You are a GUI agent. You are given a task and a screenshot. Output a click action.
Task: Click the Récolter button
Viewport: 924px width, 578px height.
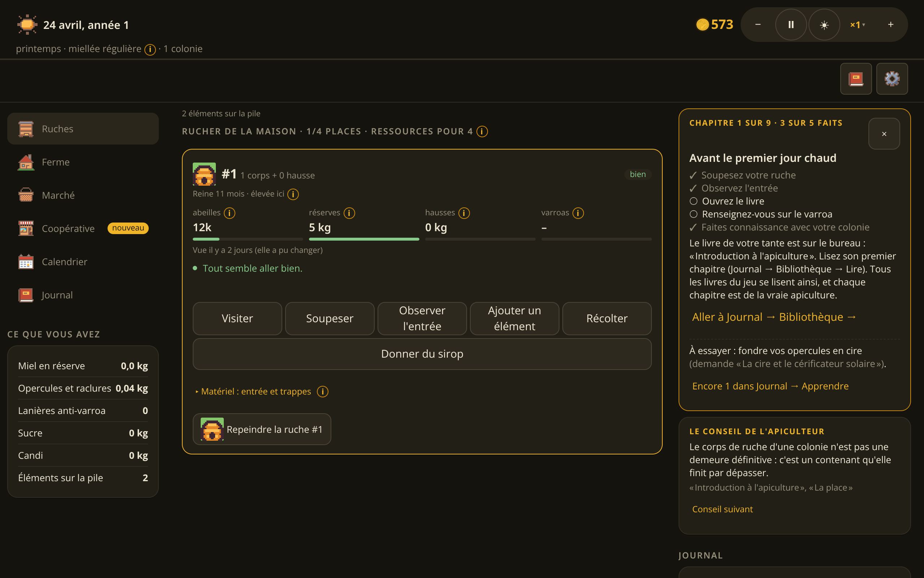[607, 318]
